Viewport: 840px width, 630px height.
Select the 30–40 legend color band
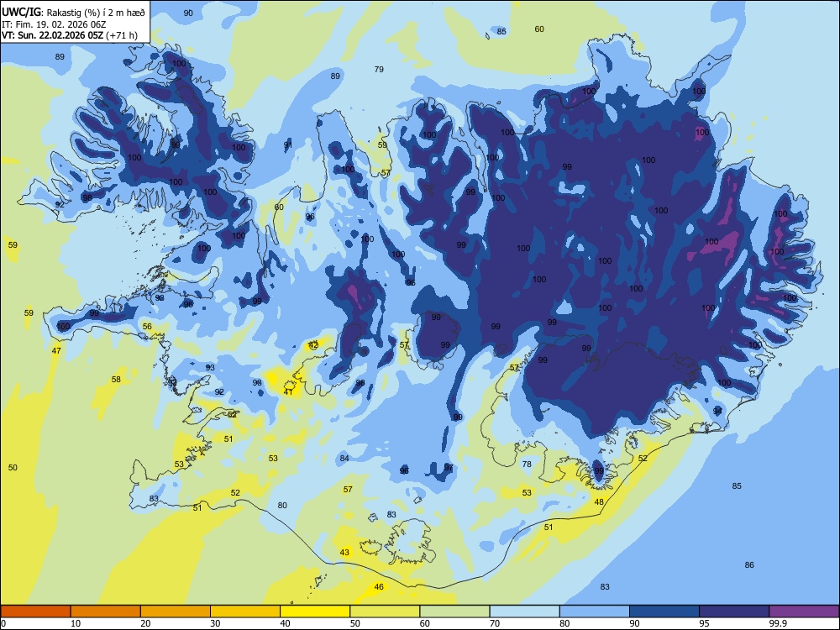(245, 612)
